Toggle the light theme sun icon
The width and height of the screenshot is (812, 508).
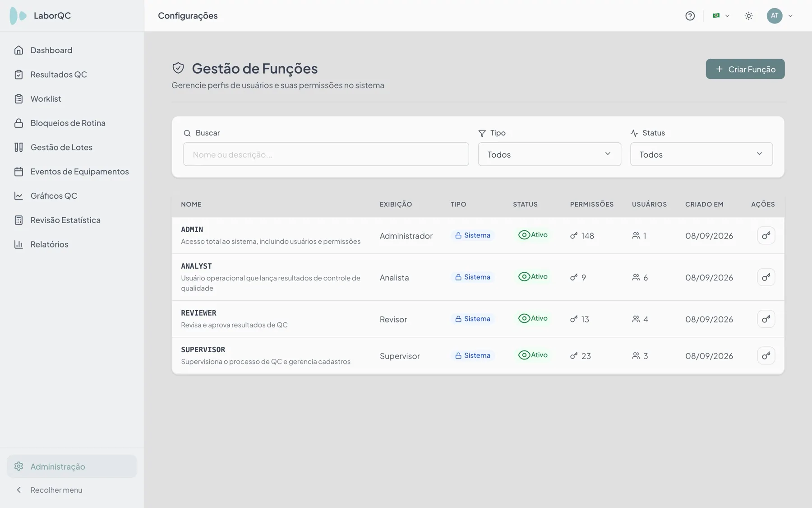pos(748,16)
